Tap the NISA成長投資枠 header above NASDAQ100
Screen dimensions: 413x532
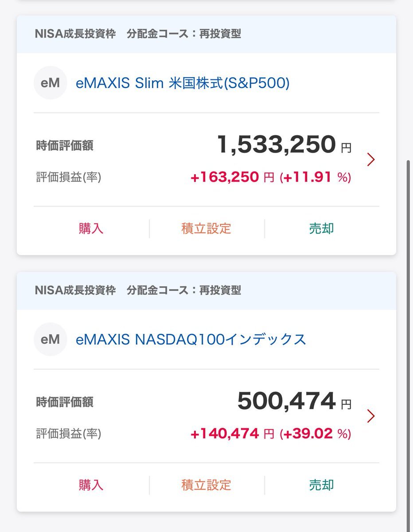click(75, 290)
